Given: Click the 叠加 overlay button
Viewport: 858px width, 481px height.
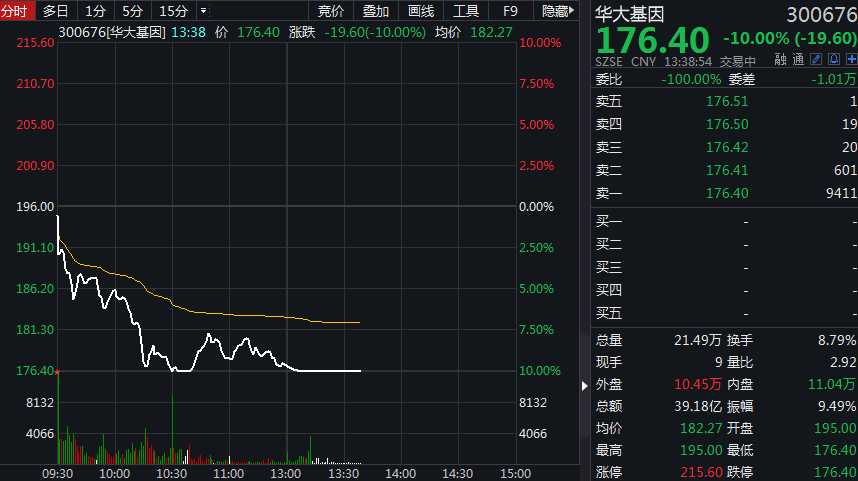Looking at the screenshot, I should [x=375, y=11].
